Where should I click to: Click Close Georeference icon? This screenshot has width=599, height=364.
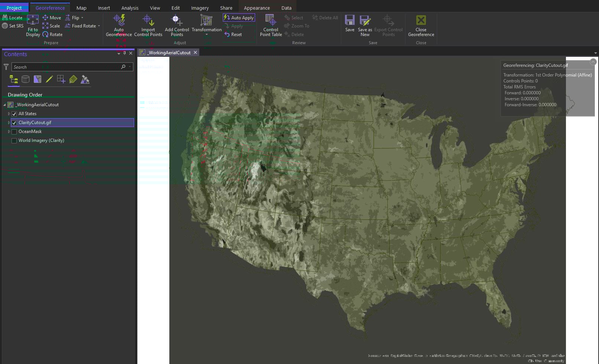(x=421, y=20)
